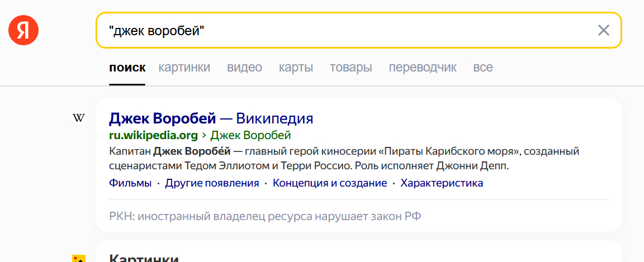This screenshot has width=644, height=262.
Task: Open the "Джек Воробей — Википедия" result title
Action: click(211, 118)
